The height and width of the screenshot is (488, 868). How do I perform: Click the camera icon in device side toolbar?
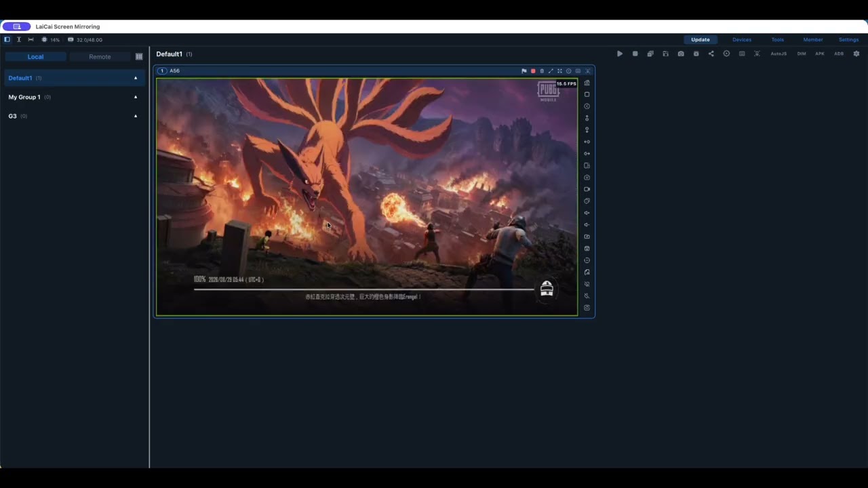tap(587, 178)
